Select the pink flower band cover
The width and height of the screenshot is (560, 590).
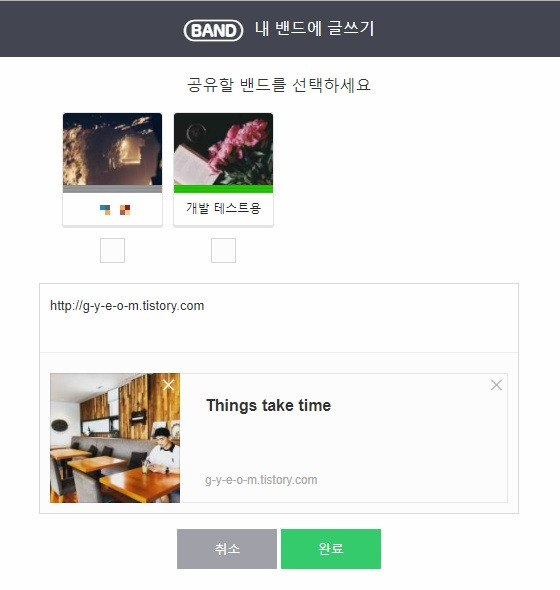pos(224,149)
